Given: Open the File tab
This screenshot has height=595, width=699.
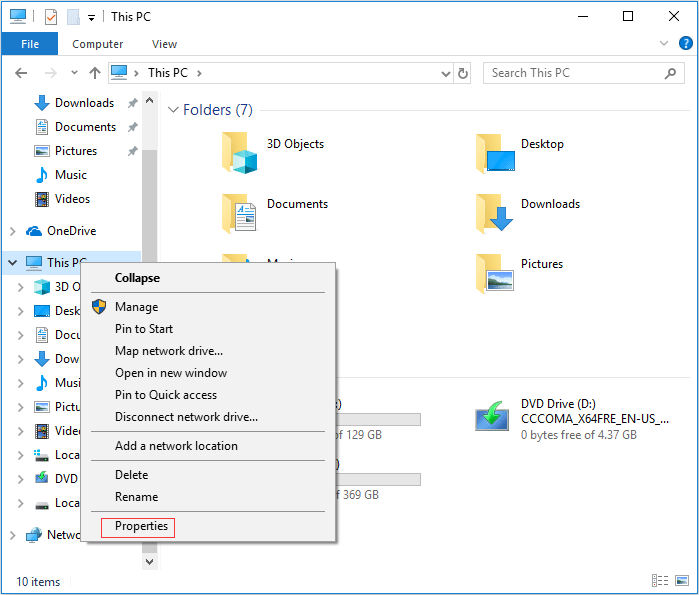Looking at the screenshot, I should pyautogui.click(x=30, y=44).
